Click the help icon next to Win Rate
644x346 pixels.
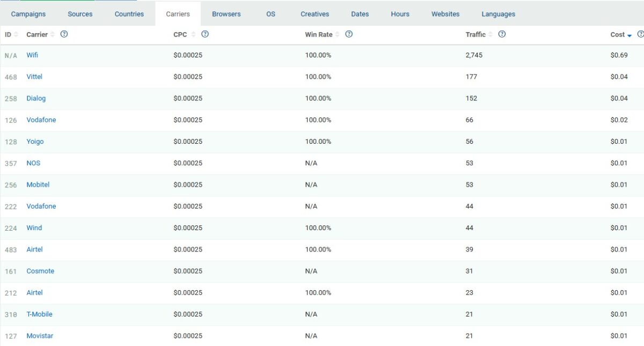[x=349, y=34]
